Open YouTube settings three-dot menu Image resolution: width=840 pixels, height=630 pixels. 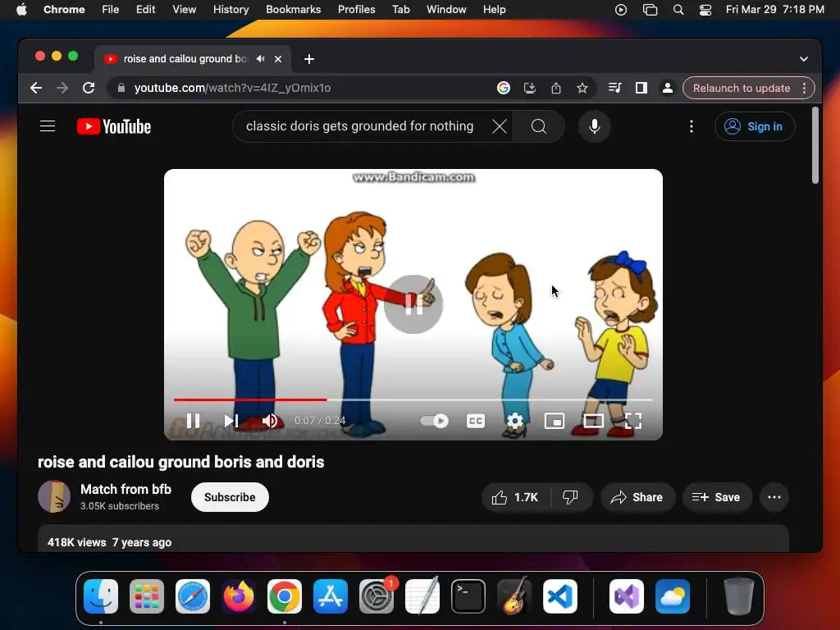click(691, 126)
